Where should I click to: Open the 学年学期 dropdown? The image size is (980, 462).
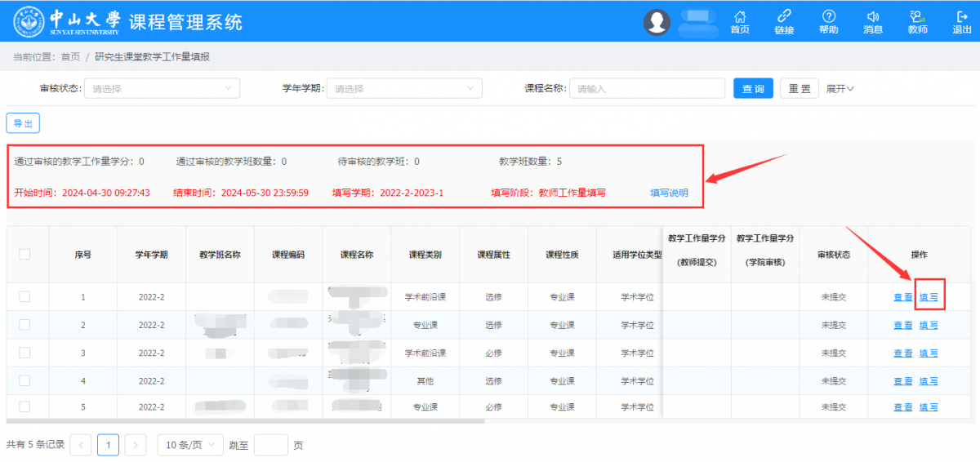click(x=403, y=88)
